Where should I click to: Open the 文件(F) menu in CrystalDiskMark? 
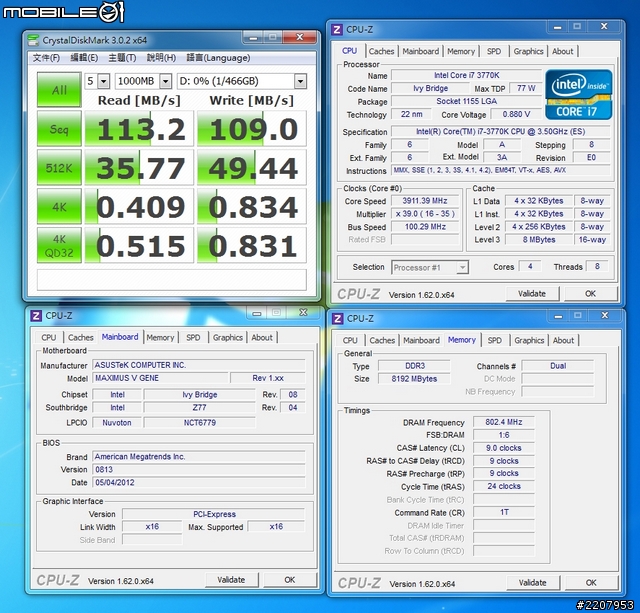tap(46, 58)
